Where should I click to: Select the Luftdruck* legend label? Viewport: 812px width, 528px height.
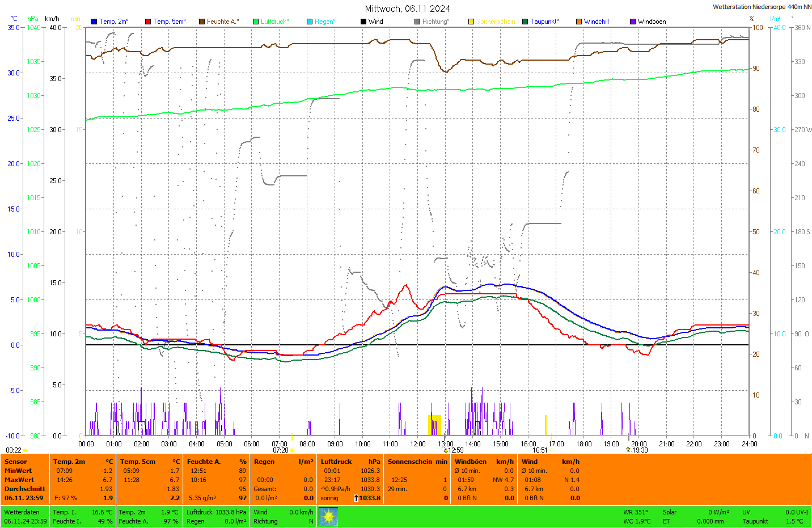275,22
